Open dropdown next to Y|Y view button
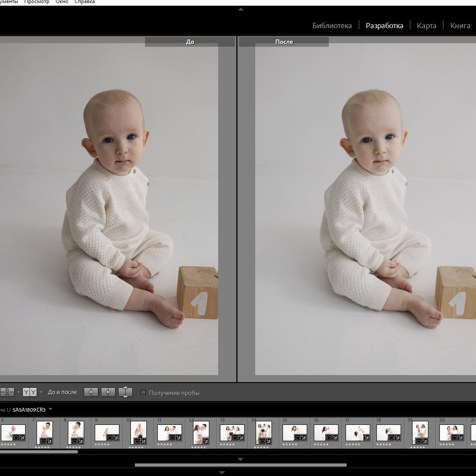This screenshot has width=476, height=476. click(x=41, y=392)
